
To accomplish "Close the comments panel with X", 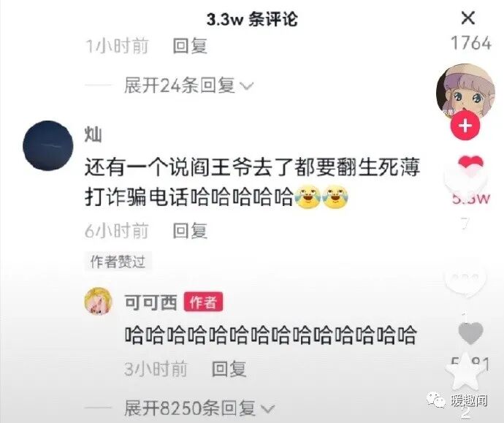I will coord(468,18).
